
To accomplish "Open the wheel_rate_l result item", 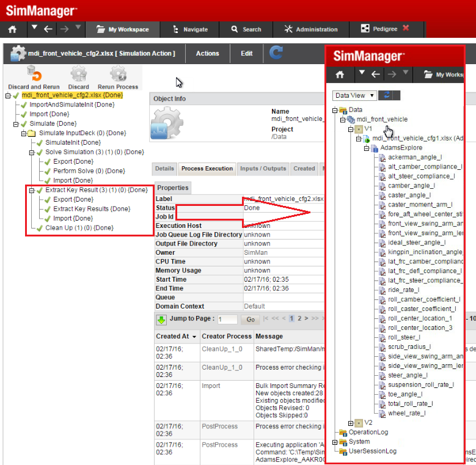I will [407, 413].
